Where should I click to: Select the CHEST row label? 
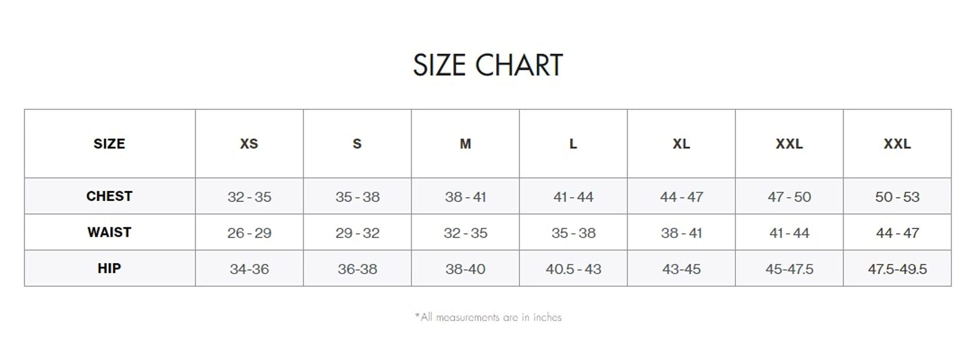[x=109, y=196]
